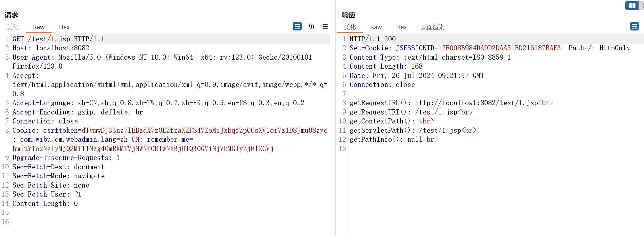Click the 响应 panel title
This screenshot has height=236, width=644.
coord(349,15)
